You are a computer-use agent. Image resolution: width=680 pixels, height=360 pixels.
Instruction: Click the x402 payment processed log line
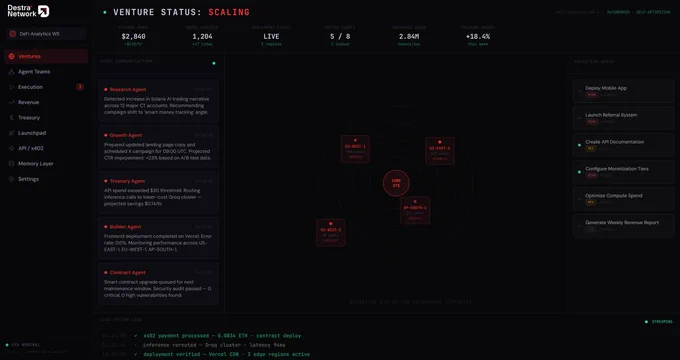tap(222, 336)
